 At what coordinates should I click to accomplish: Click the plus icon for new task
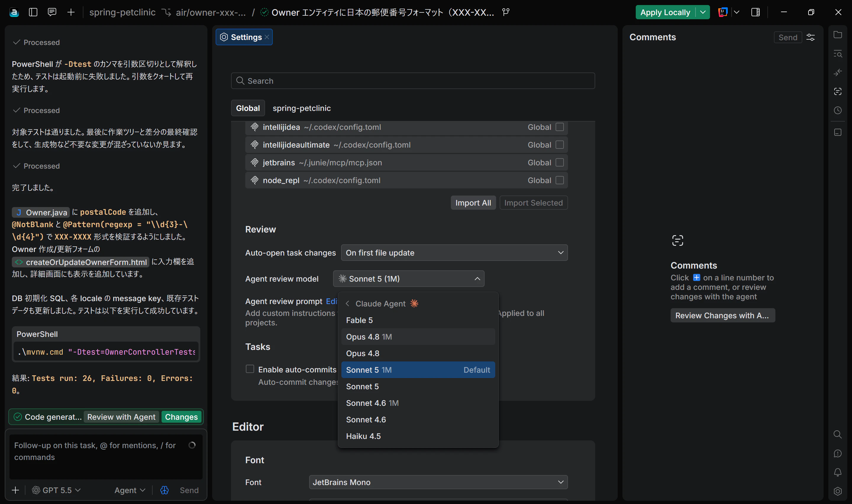tap(71, 12)
